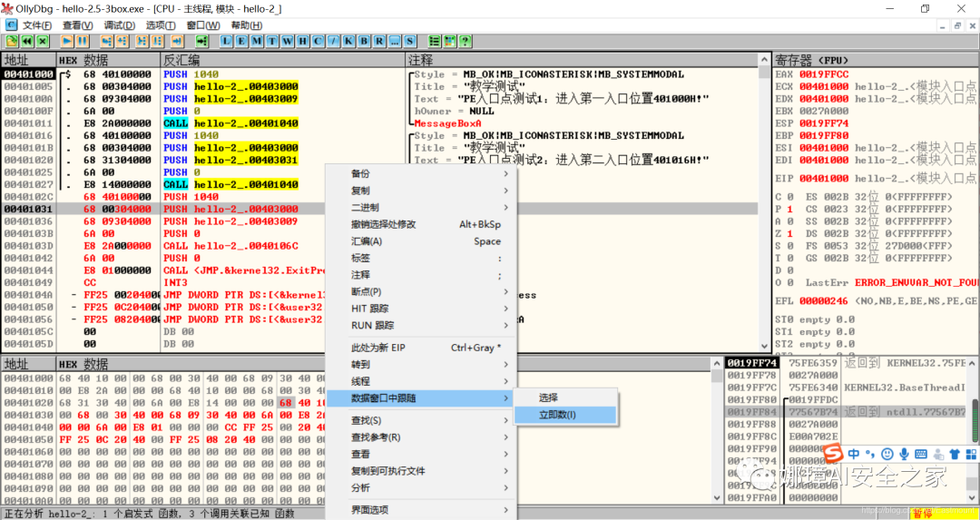The width and height of the screenshot is (980, 520).
Task: Open Debugging options list icon
Action: (x=435, y=41)
